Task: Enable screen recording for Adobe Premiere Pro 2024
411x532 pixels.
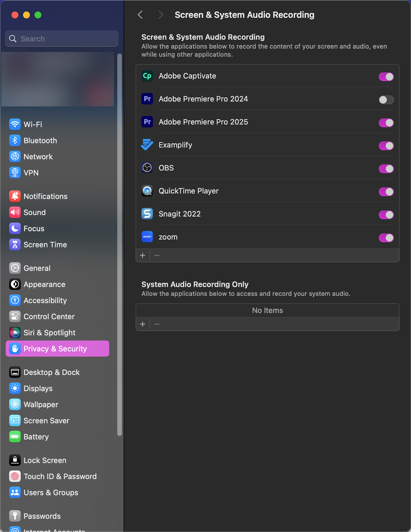Action: tap(386, 100)
